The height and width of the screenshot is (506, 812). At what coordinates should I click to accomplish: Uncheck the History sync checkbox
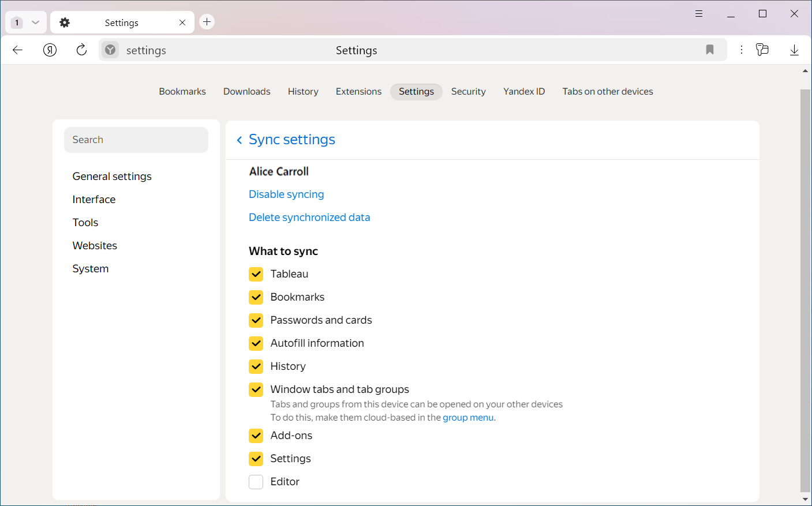pyautogui.click(x=256, y=366)
